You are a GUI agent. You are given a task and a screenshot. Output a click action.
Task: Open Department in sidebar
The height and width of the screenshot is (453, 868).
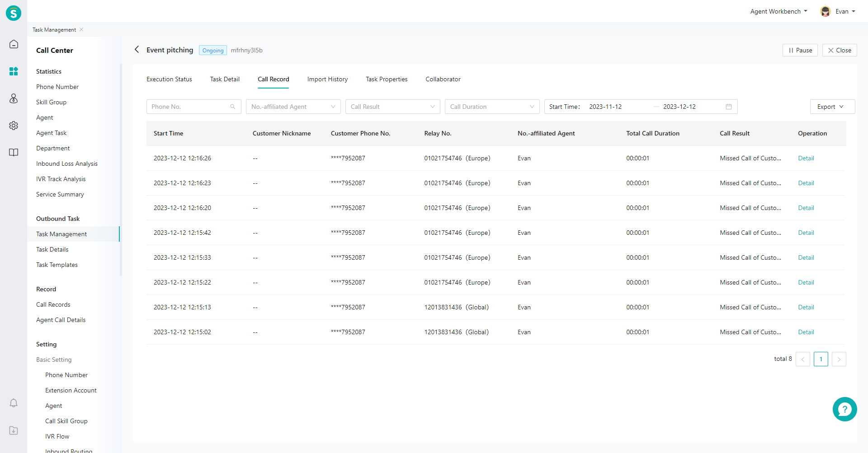(x=53, y=148)
